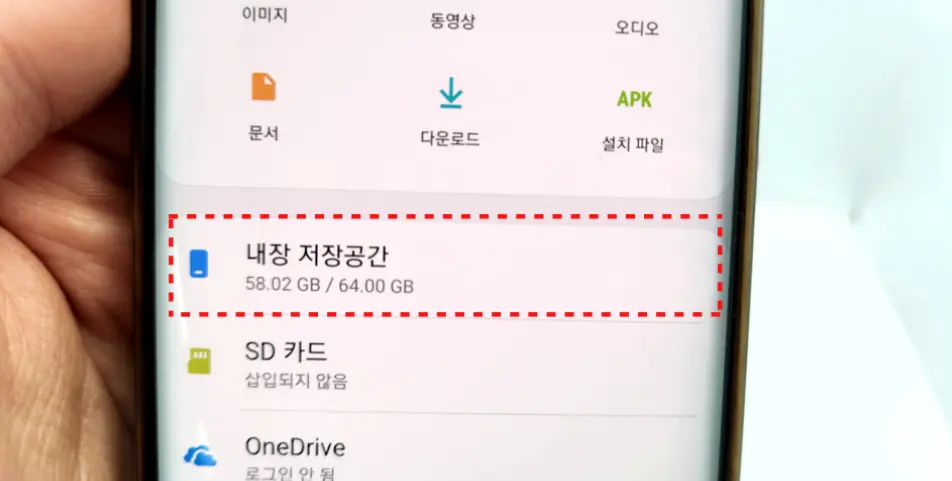This screenshot has height=481, width=952.
Task: Open the 오디오 category label
Action: [637, 28]
